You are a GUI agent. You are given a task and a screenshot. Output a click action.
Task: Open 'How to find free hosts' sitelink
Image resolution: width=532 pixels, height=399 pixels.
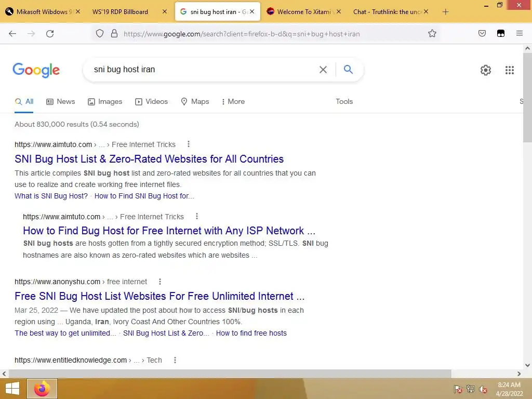coord(251,333)
